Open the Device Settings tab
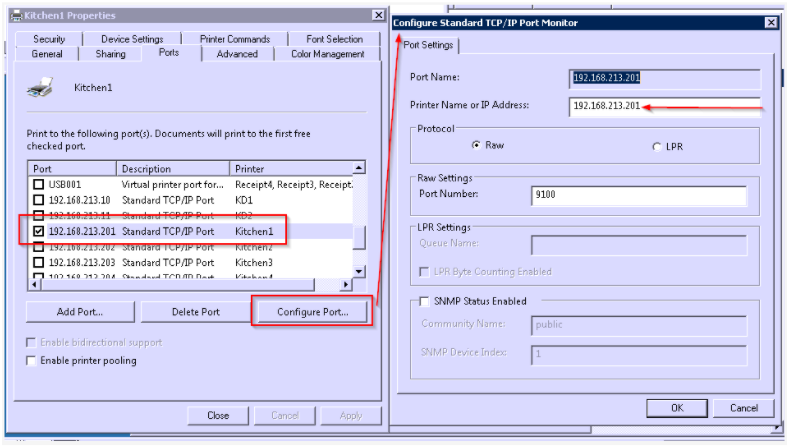Viewport: 787px width, 447px height. [x=133, y=39]
